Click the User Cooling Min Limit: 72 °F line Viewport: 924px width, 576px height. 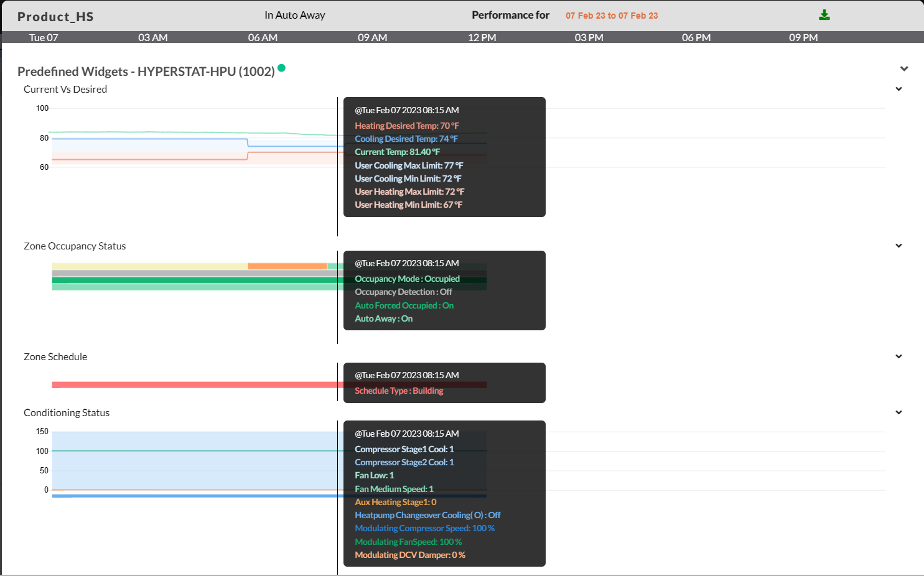[x=408, y=179]
